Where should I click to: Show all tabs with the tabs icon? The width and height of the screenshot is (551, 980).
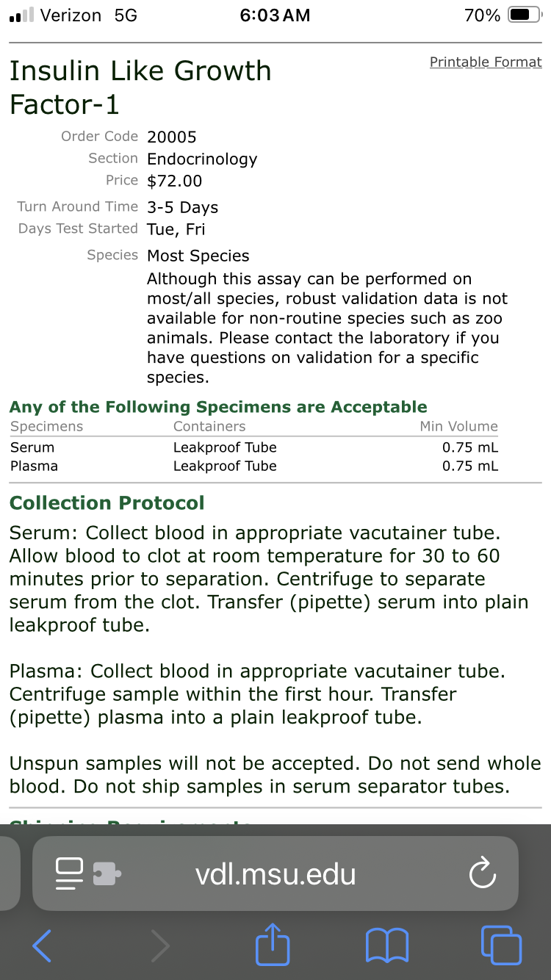point(501,945)
